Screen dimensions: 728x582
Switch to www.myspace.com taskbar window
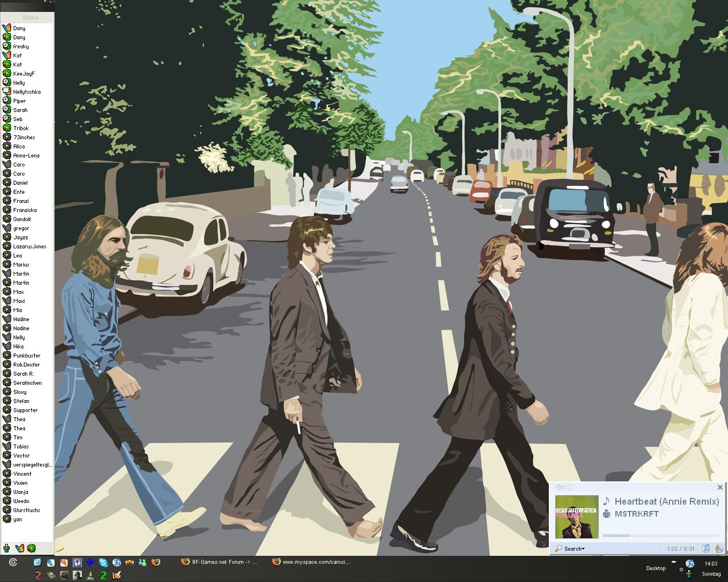pyautogui.click(x=311, y=562)
